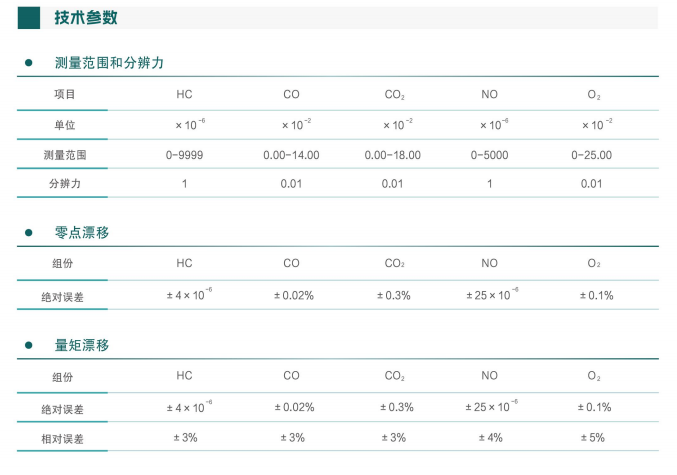677x475 pixels.
Task: Click the ±5% relative error value
Action: (594, 438)
